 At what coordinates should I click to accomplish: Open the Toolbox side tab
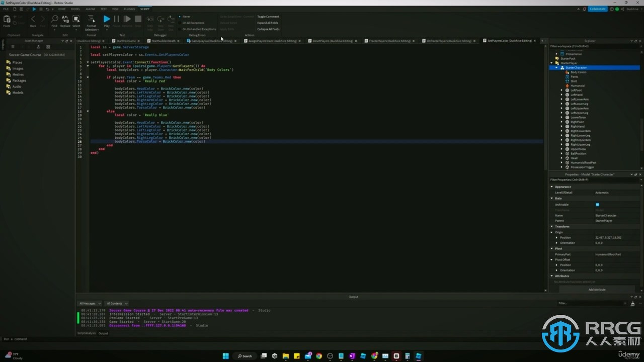coord(2,44)
